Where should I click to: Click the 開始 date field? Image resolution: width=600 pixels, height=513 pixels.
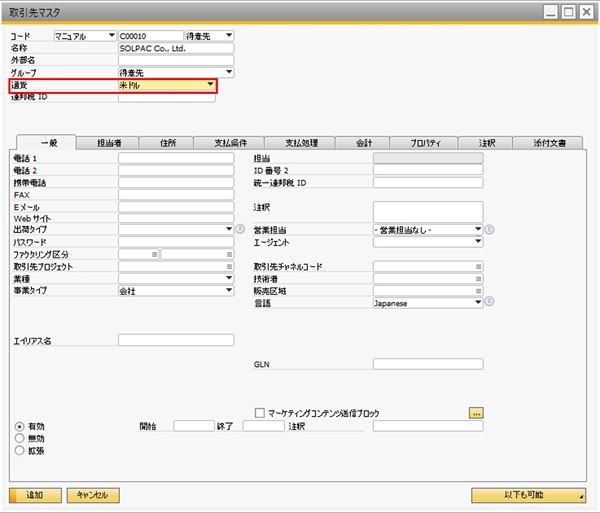tap(194, 426)
